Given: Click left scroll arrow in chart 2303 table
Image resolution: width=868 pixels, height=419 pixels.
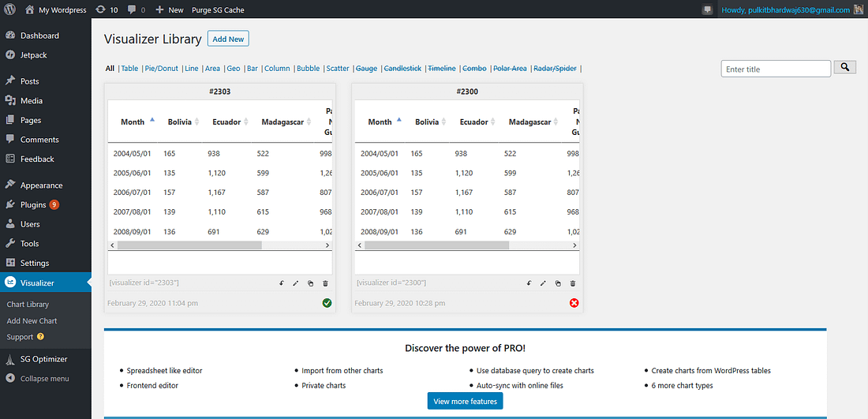Looking at the screenshot, I should (x=112, y=245).
